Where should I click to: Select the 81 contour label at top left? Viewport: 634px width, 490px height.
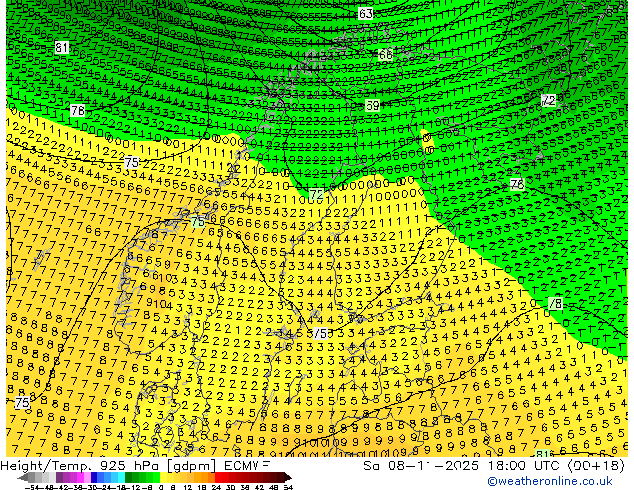61,48
